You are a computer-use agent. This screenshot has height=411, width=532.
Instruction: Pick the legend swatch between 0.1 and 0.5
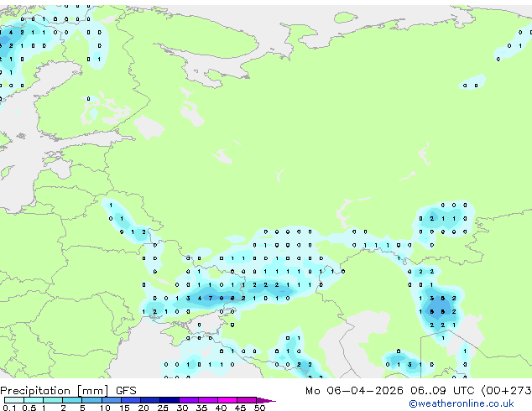tap(14, 400)
